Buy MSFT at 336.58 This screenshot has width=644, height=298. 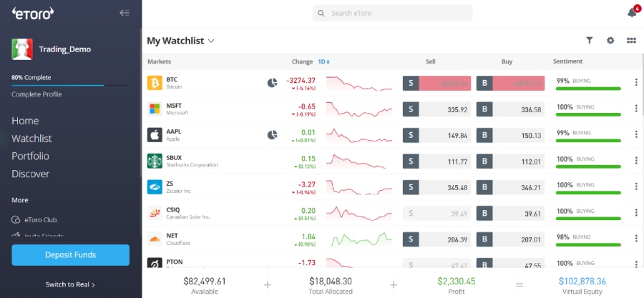click(x=510, y=109)
